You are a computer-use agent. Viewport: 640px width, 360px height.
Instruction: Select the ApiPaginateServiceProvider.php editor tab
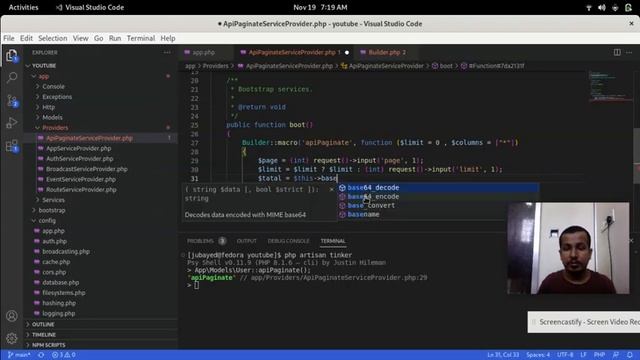[294, 52]
